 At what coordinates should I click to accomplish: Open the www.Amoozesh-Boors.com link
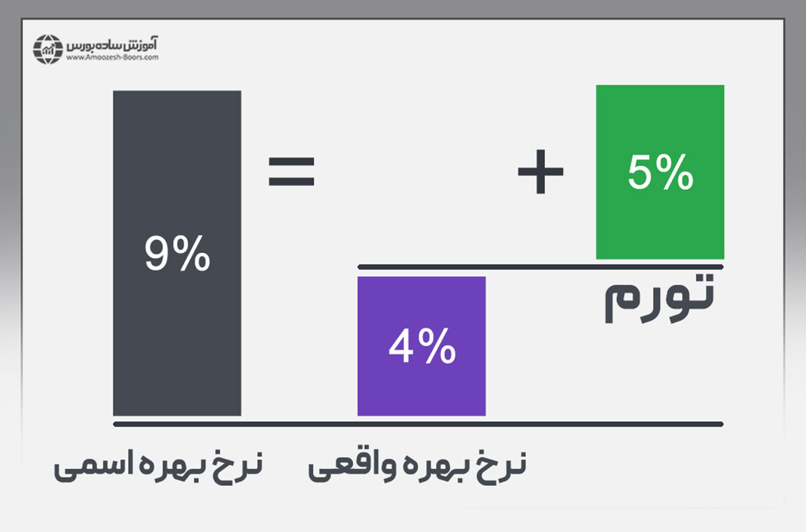(112, 57)
